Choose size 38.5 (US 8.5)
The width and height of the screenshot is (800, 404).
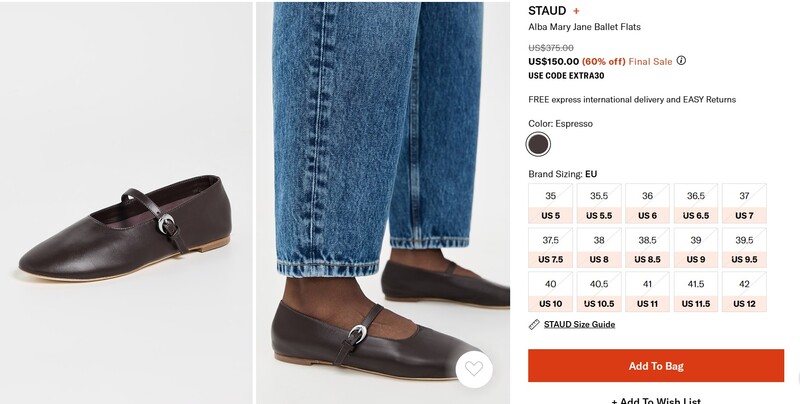[x=647, y=249]
